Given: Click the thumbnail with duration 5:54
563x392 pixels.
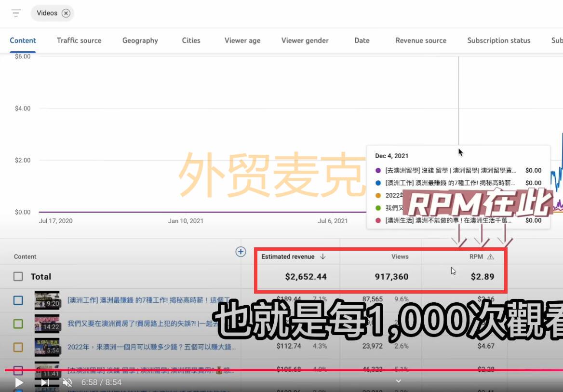Looking at the screenshot, I should coord(47,347).
